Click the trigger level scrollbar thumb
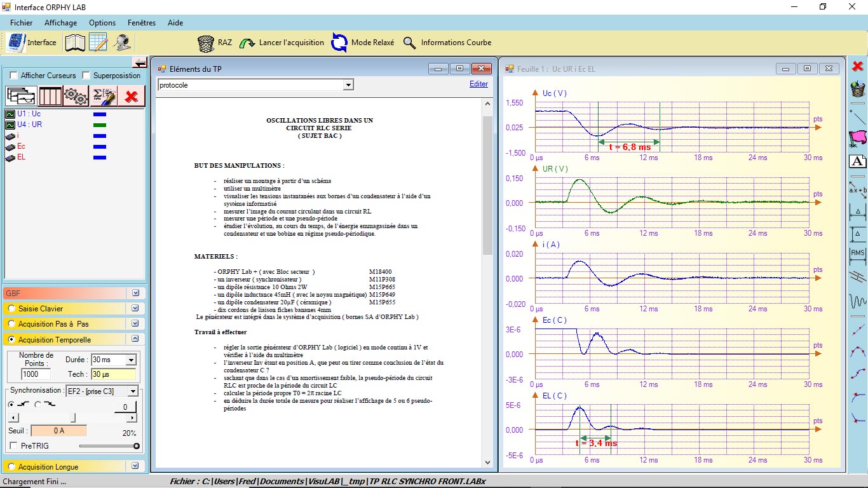This screenshot has width=868, height=488. tap(73, 417)
